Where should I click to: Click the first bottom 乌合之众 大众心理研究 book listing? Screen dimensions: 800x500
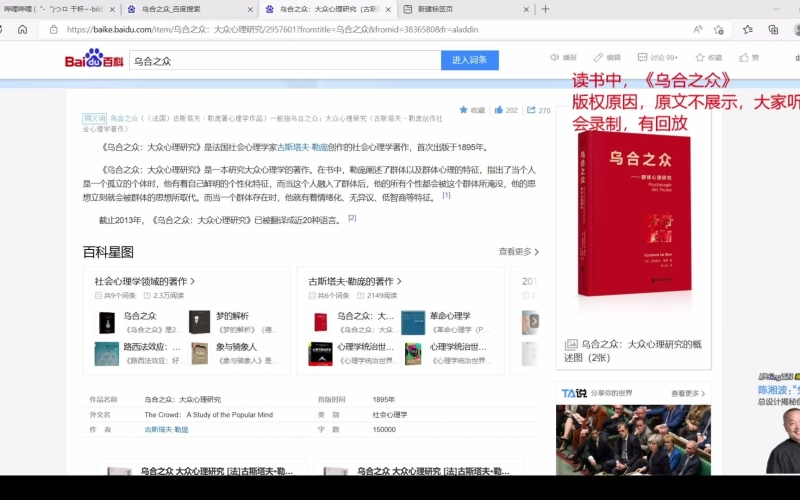tap(203, 468)
